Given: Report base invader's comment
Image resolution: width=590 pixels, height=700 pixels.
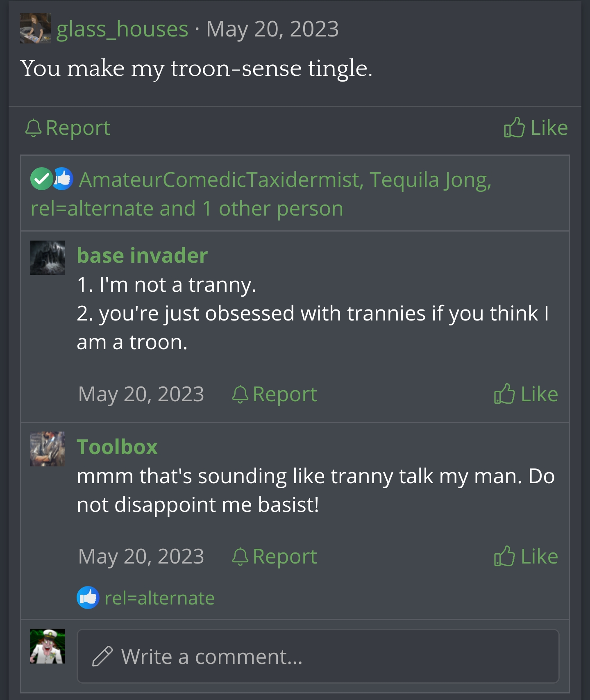Looking at the screenshot, I should coord(275,394).
